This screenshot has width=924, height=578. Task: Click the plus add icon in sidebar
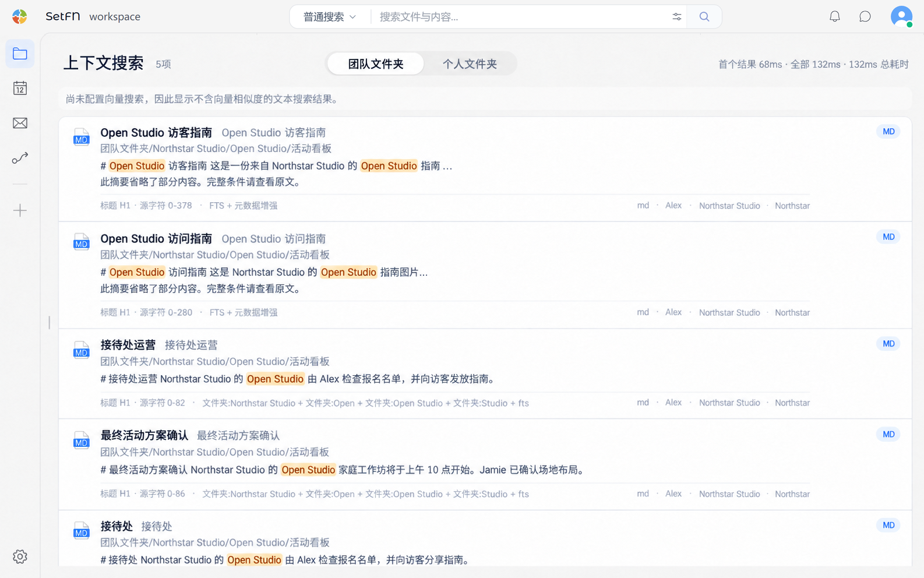click(x=20, y=210)
